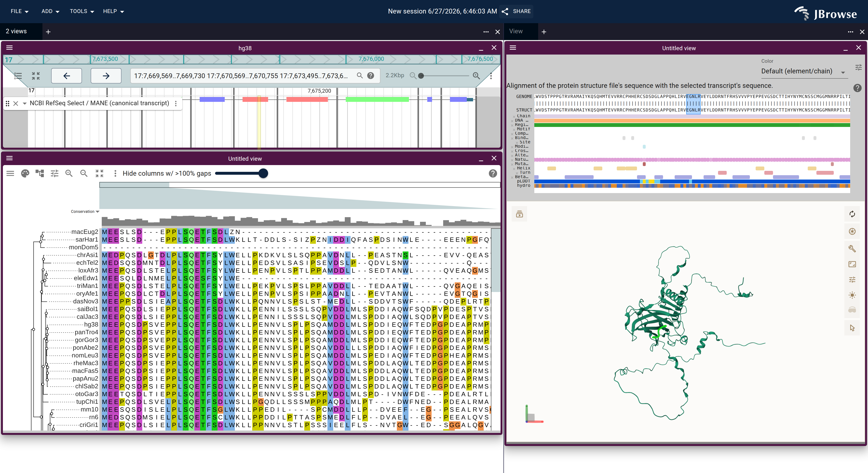Pan hg38 view left arrow
Viewport: 868px width, 473px height.
tap(66, 76)
